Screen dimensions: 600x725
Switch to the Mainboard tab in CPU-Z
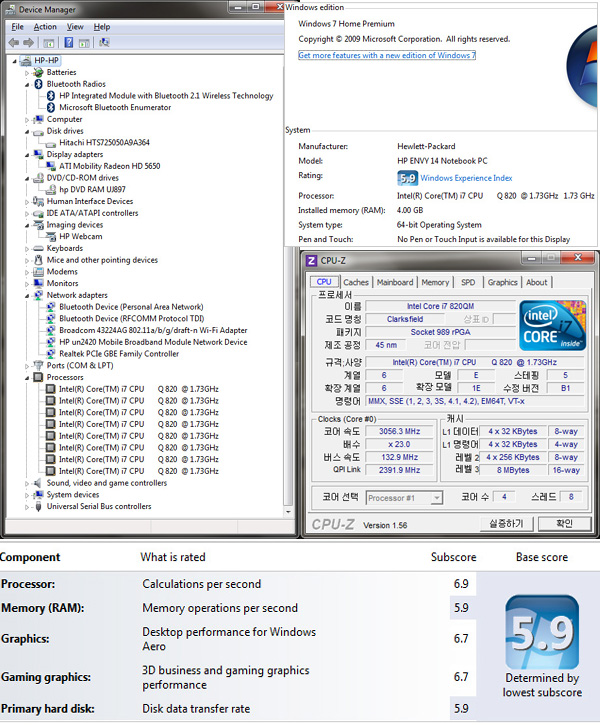pos(395,282)
